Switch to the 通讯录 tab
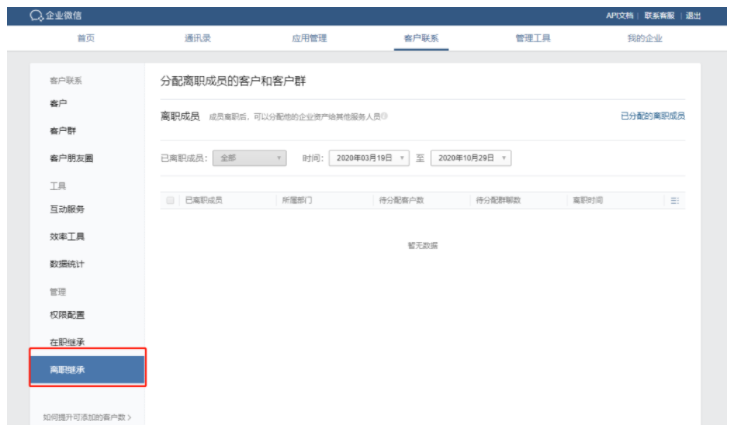Image resolution: width=734 pixels, height=434 pixels. (x=198, y=38)
